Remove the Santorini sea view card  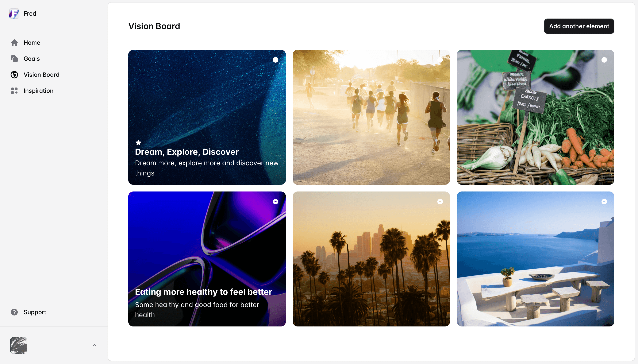pos(604,201)
